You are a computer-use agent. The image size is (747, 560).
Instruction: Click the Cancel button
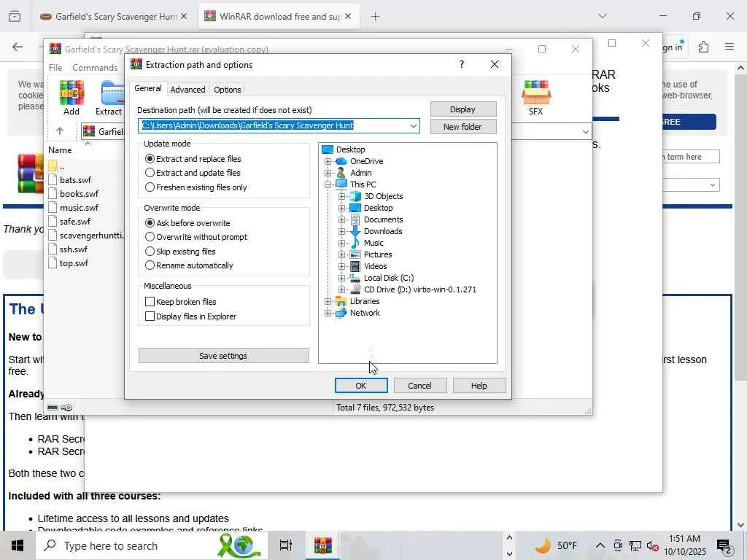419,386
